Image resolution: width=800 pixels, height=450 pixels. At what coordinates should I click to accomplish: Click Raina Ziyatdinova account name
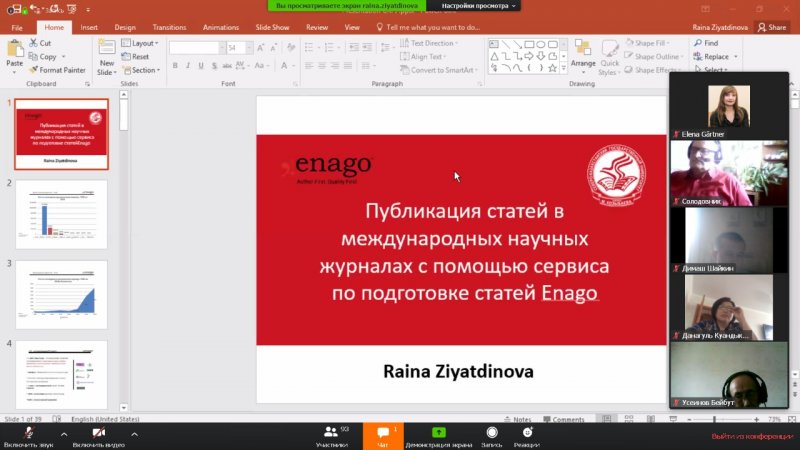point(720,28)
